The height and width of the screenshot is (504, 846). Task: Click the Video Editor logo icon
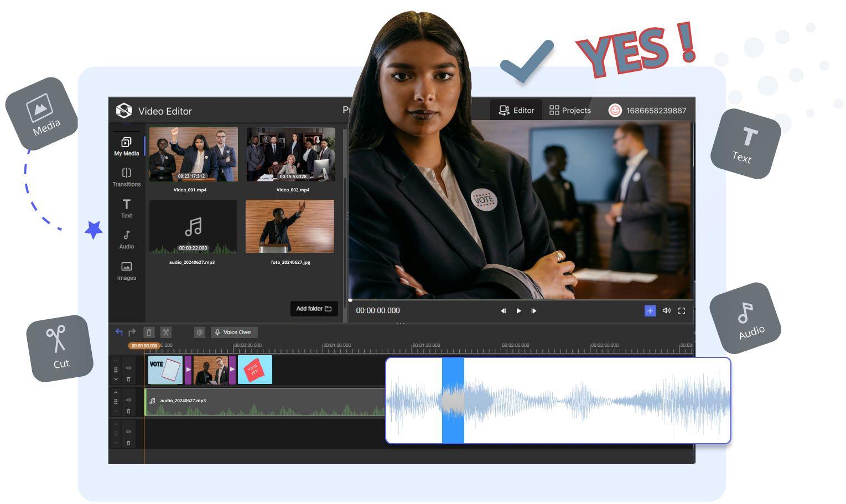point(123,111)
